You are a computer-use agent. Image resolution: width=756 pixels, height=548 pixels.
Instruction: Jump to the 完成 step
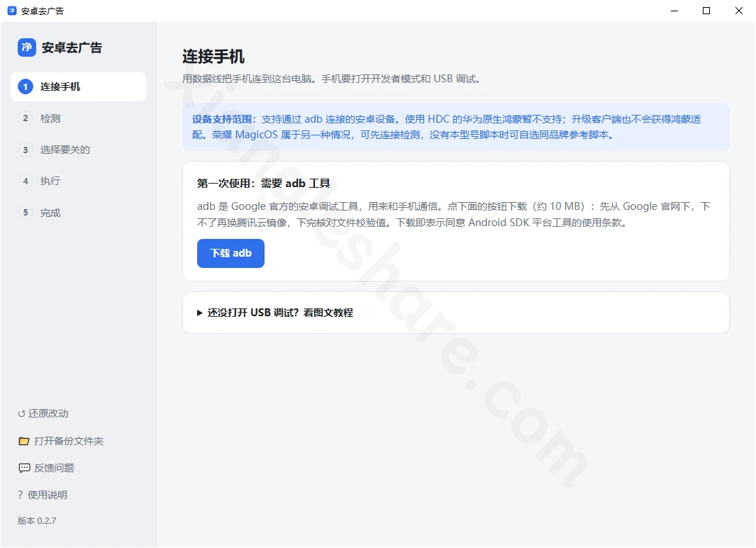point(78,213)
